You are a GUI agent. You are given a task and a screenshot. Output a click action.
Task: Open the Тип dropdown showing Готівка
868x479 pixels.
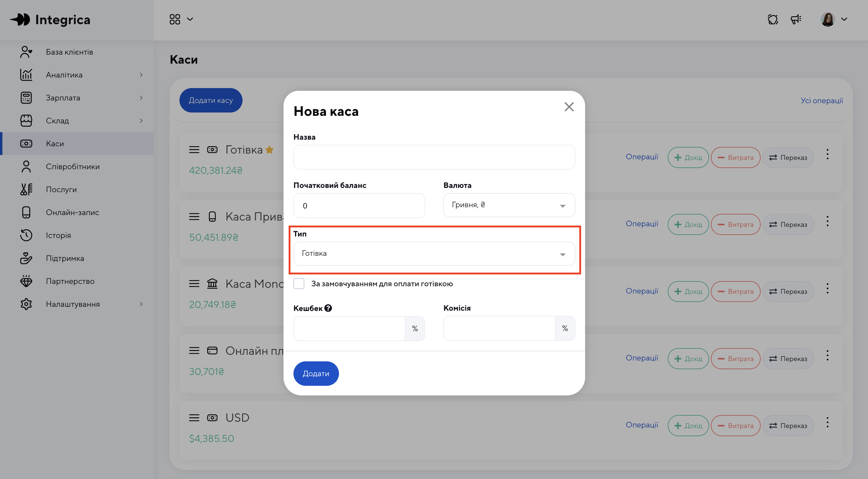tap(434, 253)
